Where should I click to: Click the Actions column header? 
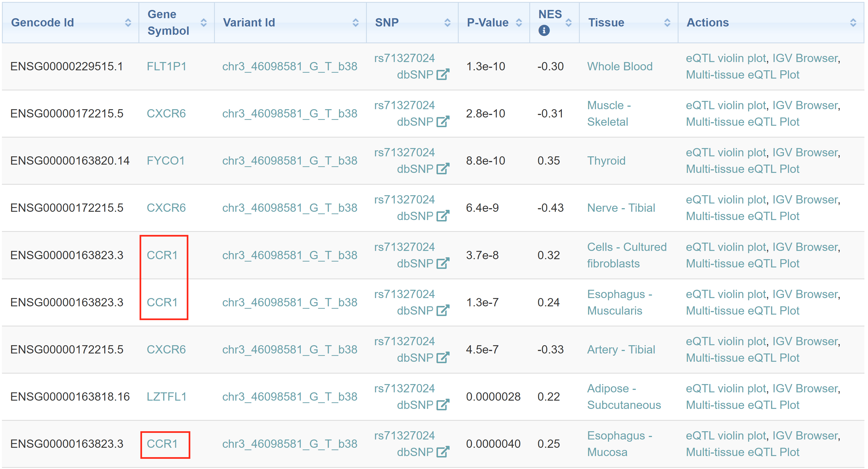pyautogui.click(x=707, y=23)
